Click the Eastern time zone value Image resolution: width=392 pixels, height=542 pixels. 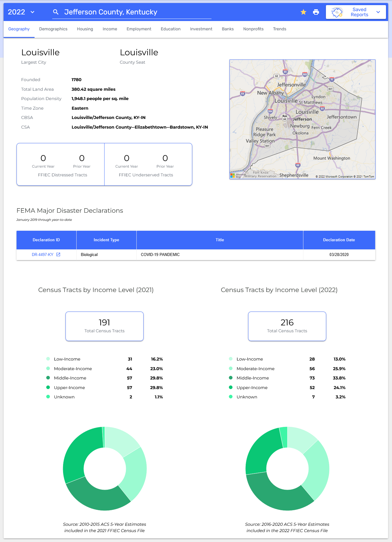tap(80, 108)
